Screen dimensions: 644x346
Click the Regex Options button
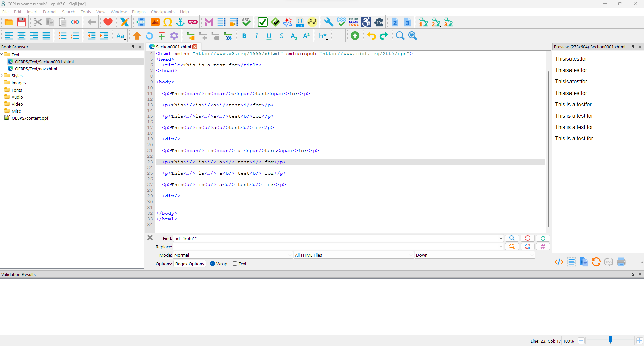click(190, 264)
